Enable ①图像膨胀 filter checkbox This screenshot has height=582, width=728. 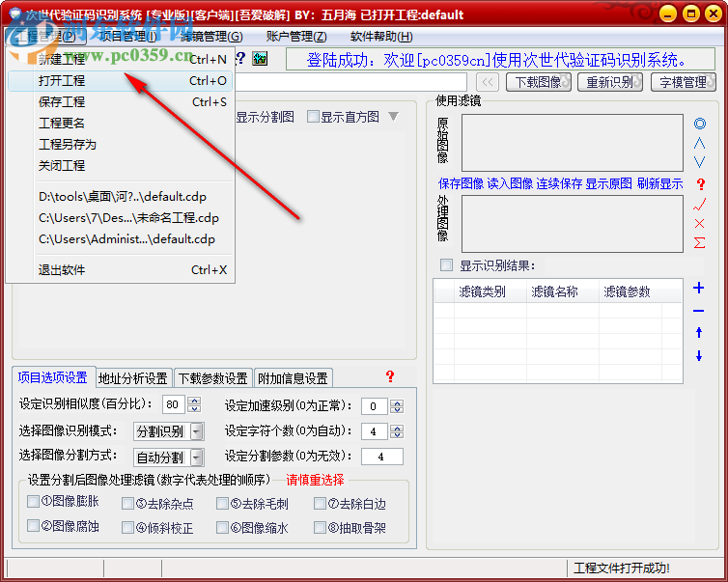(x=33, y=501)
